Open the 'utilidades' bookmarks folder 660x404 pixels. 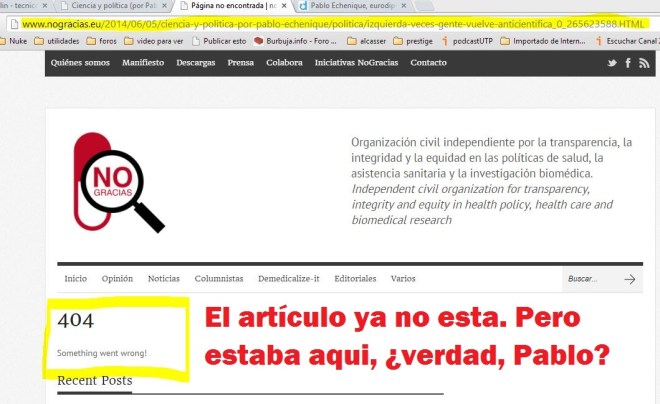(x=57, y=41)
